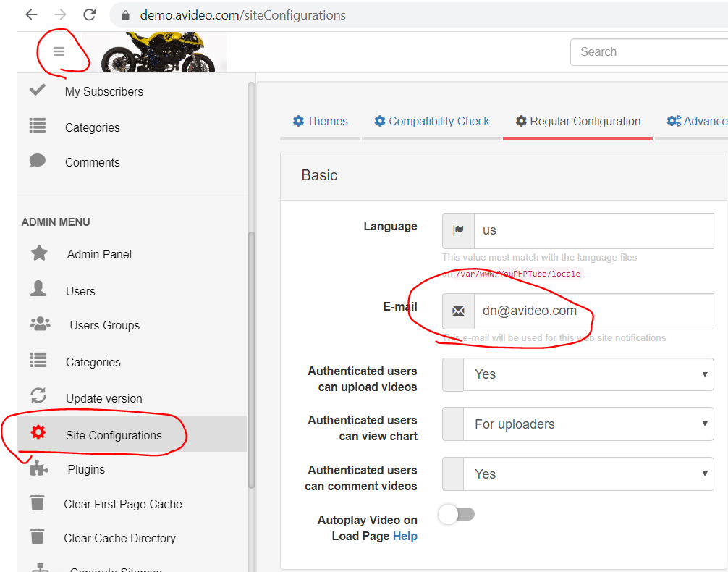Click the Language input field
This screenshot has height=572, width=728.
(x=594, y=231)
